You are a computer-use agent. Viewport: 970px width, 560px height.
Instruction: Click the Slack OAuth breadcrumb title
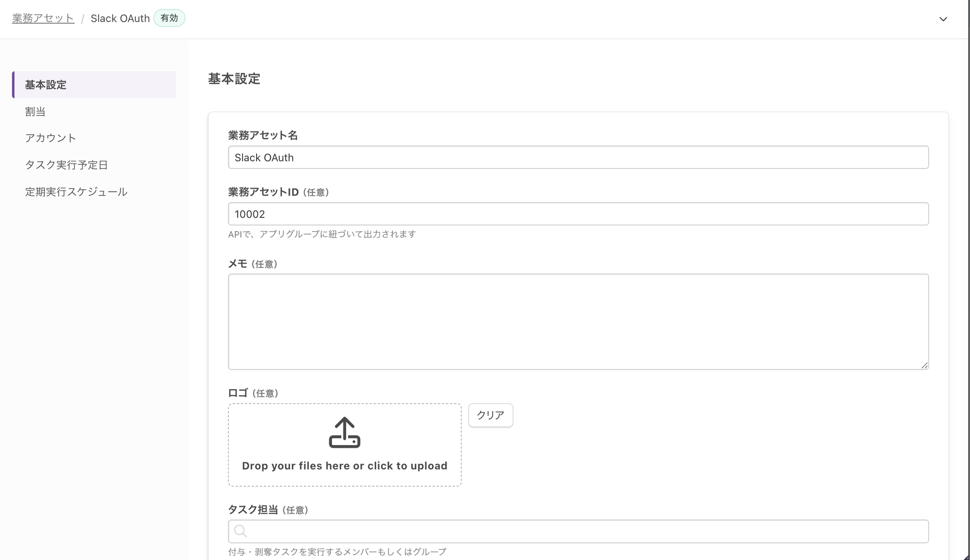(x=120, y=18)
